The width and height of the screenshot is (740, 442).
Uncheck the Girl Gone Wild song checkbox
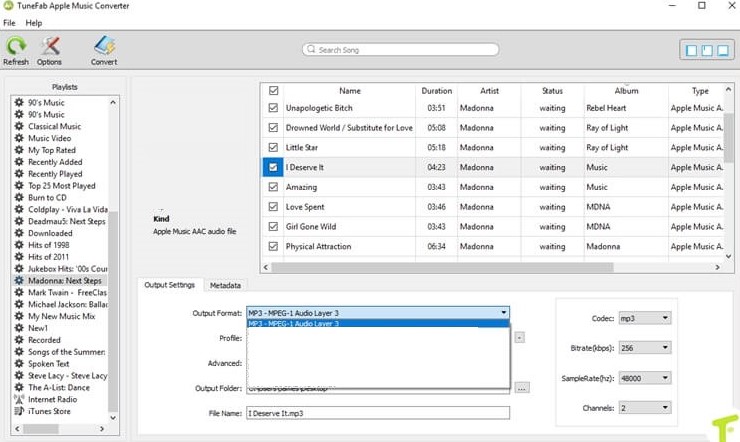tap(273, 226)
